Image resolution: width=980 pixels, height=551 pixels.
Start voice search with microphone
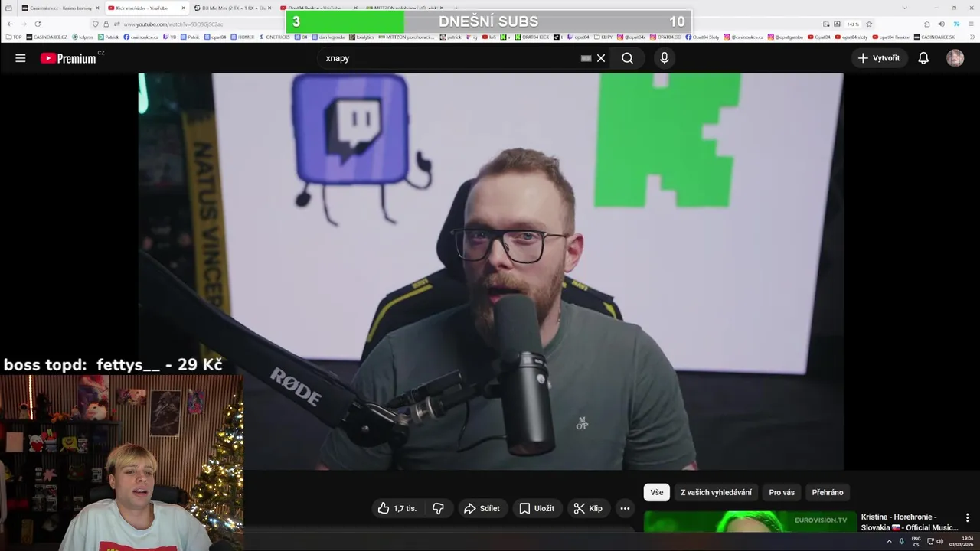click(x=664, y=58)
